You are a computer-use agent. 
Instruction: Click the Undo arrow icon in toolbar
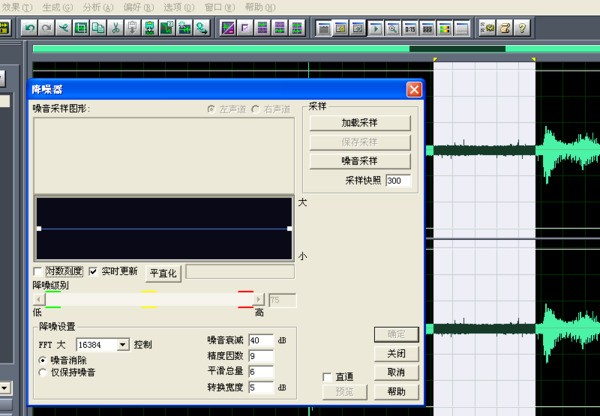[x=30, y=27]
